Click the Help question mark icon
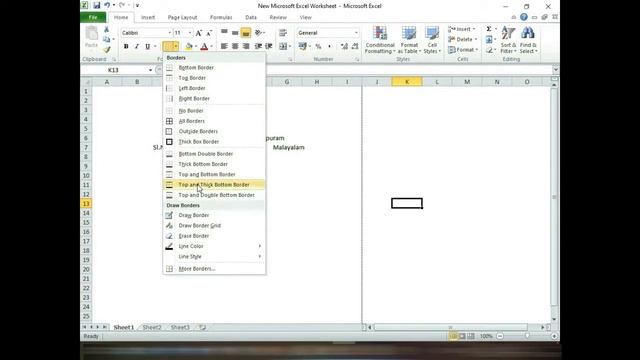This screenshot has height=360, width=640. coord(524,17)
